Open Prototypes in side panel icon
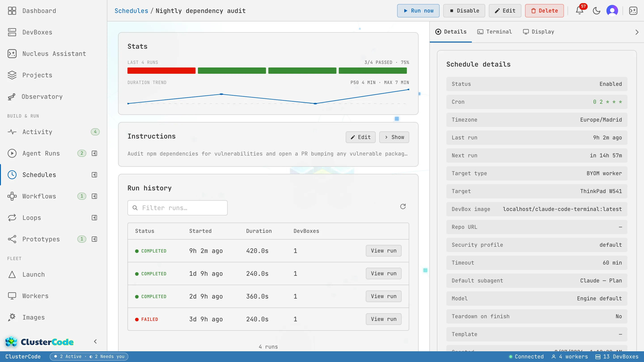This screenshot has height=362, width=644. [x=94, y=239]
